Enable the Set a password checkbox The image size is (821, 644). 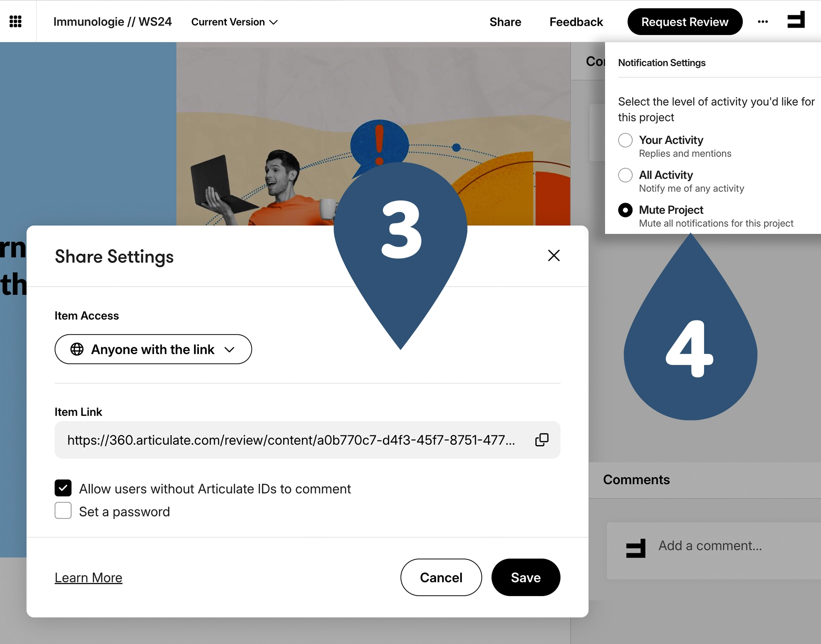tap(63, 511)
